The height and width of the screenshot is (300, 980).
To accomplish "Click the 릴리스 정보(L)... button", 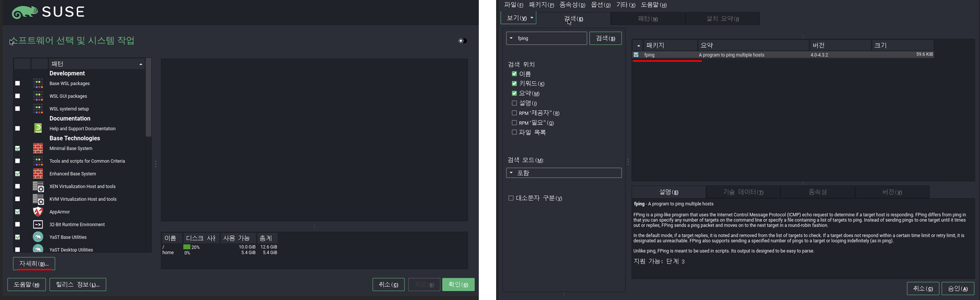I will pyautogui.click(x=78, y=285).
